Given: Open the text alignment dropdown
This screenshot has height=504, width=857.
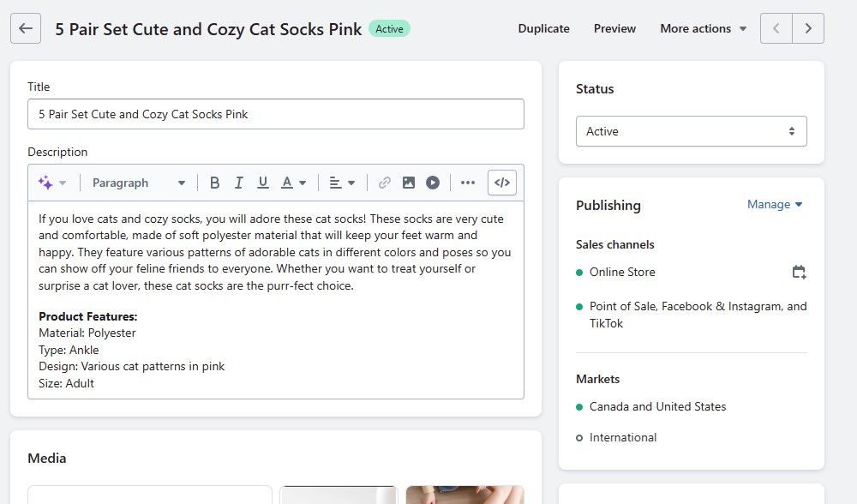Looking at the screenshot, I should (x=342, y=183).
